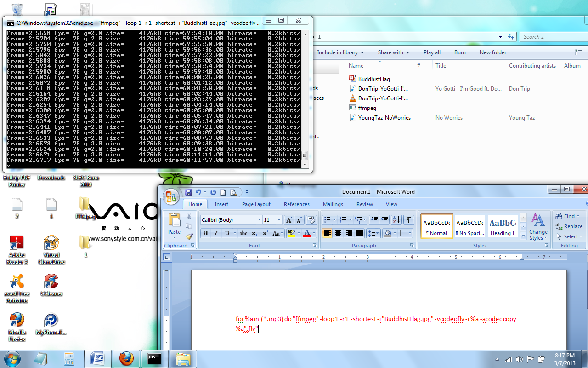Select Virtual CloneDrive desktop icon
The width and height of the screenshot is (588, 368).
[51, 250]
